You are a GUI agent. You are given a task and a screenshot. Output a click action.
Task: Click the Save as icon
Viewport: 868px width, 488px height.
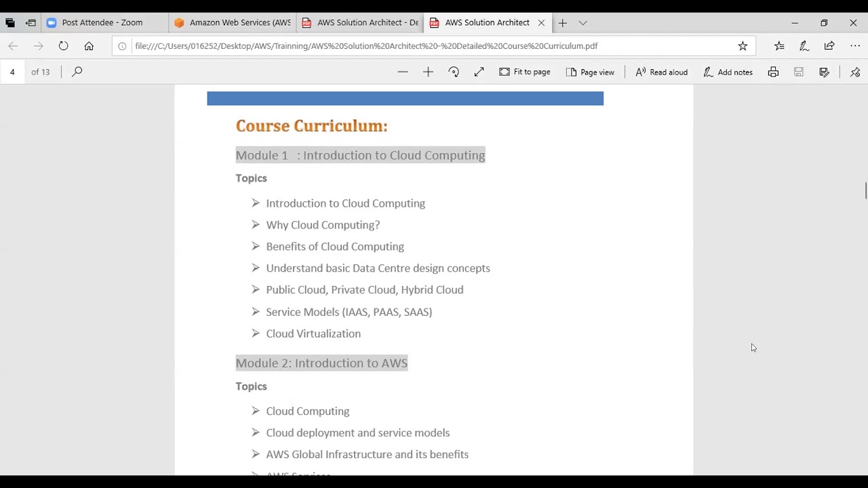[824, 72]
